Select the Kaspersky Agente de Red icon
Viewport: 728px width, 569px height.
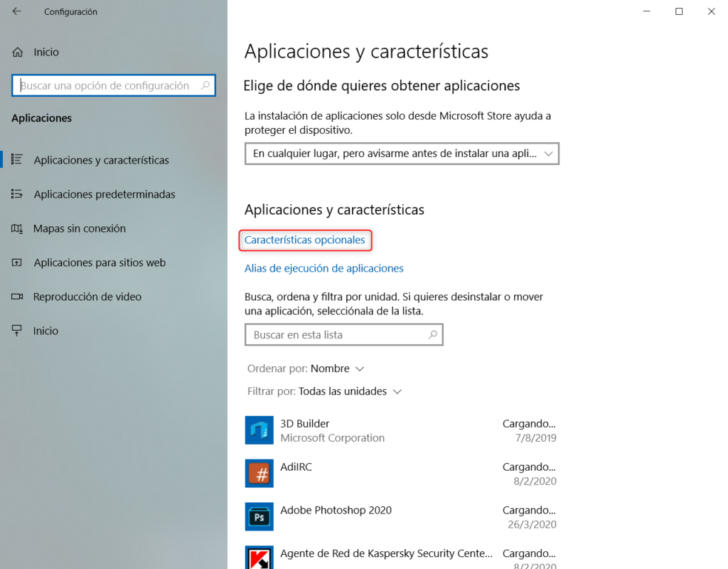click(259, 558)
